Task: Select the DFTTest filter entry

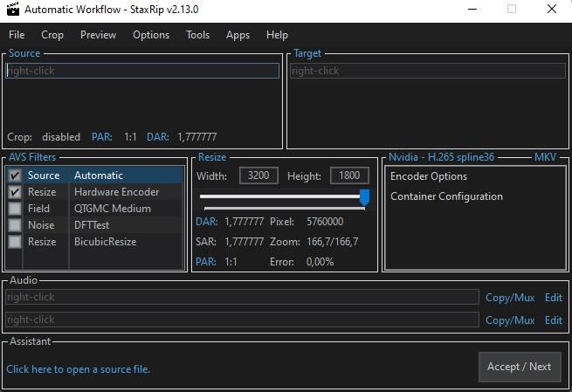Action: [x=92, y=225]
